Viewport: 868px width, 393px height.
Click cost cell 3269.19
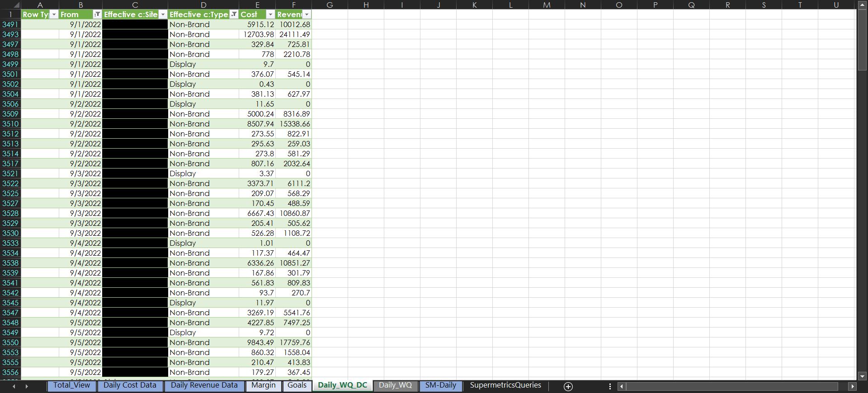coord(257,313)
